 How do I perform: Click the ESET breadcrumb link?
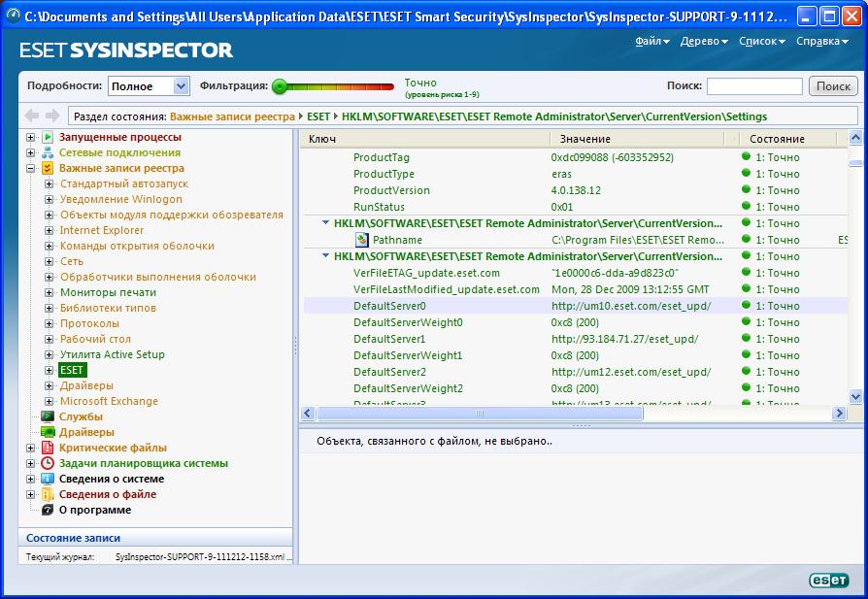[x=318, y=116]
